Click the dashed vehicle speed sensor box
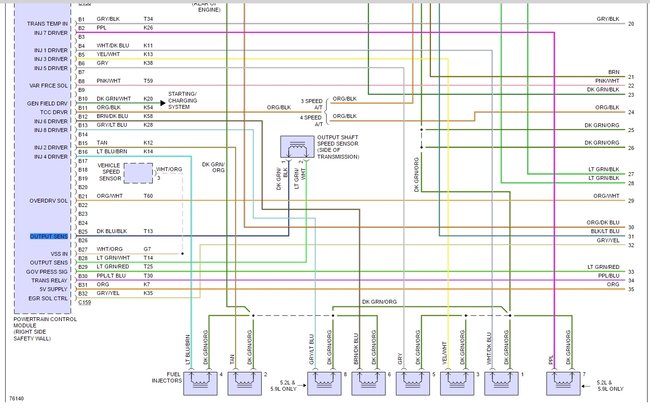Viewport: 650px width, 412px height. 138,173
